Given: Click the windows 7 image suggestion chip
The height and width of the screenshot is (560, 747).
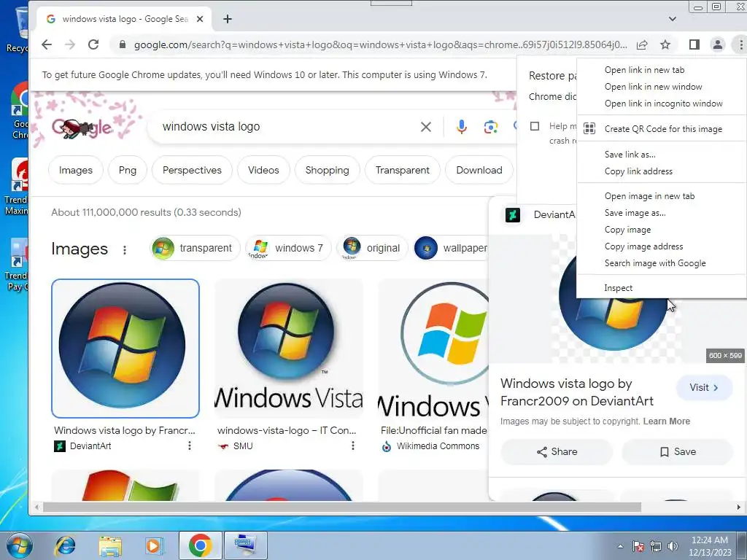Looking at the screenshot, I should (x=288, y=248).
